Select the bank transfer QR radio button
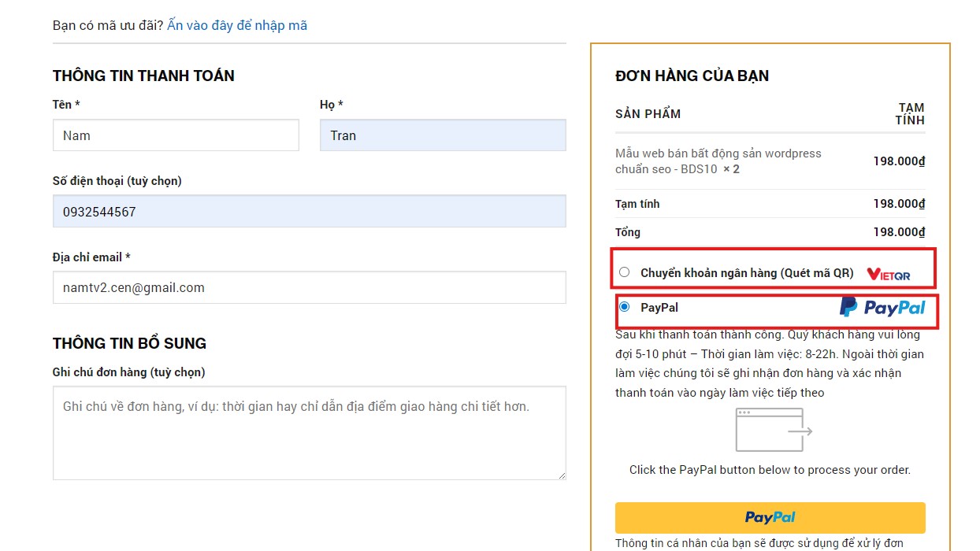980x551 pixels. pos(625,272)
